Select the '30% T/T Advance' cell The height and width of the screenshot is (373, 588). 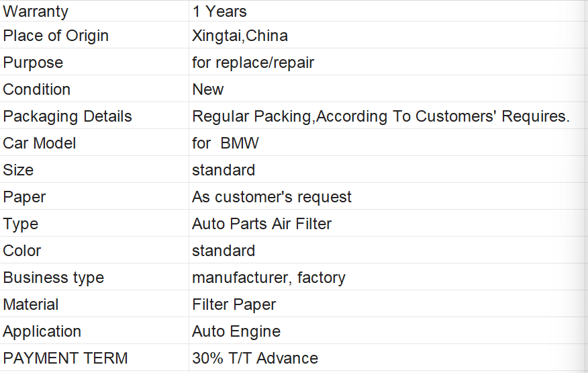tap(255, 358)
